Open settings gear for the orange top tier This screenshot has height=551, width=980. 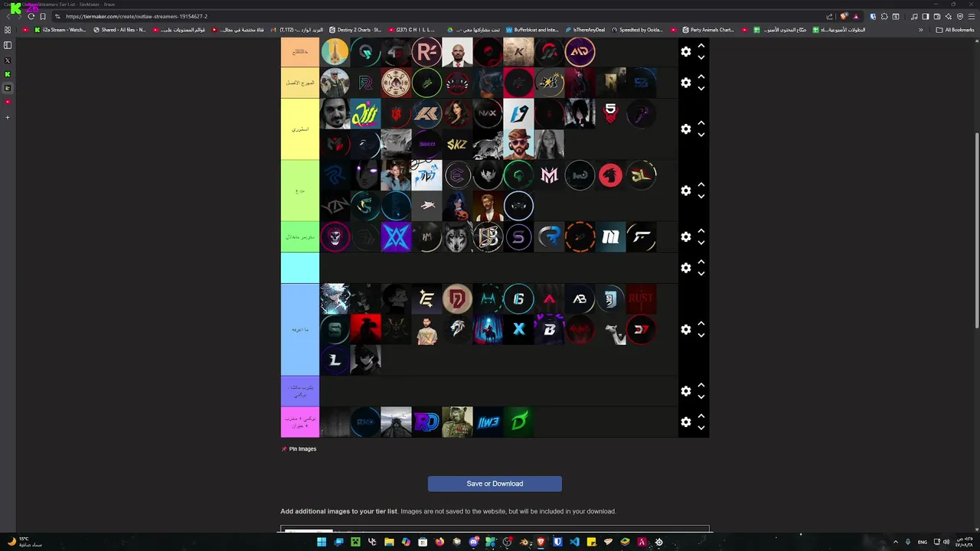686,51
